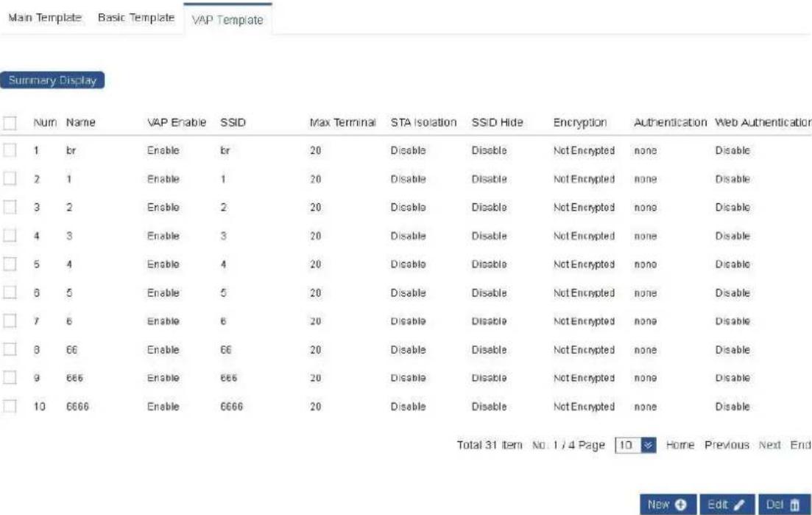
Task: Click the STA Isolation column header
Action: coord(423,123)
